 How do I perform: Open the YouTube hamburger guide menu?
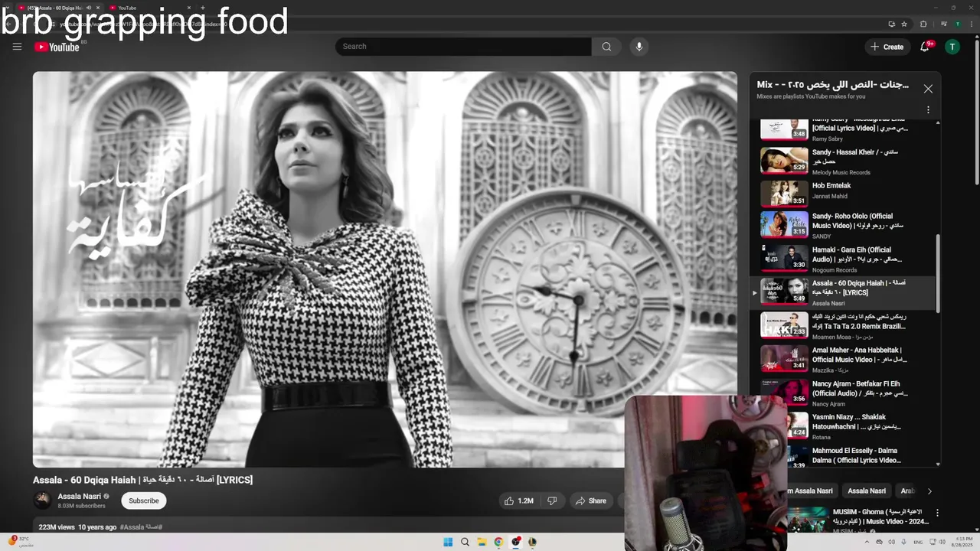coord(17,47)
